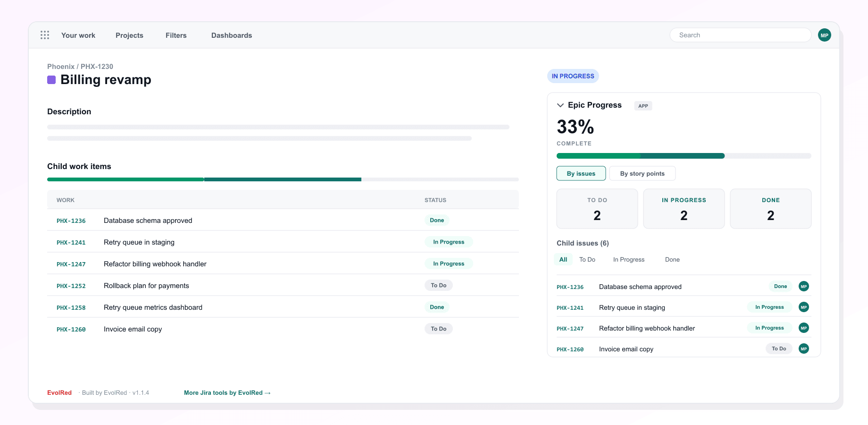Click To Do badge for PHX-1260 in Epic Progress
The image size is (868, 425).
[779, 348]
